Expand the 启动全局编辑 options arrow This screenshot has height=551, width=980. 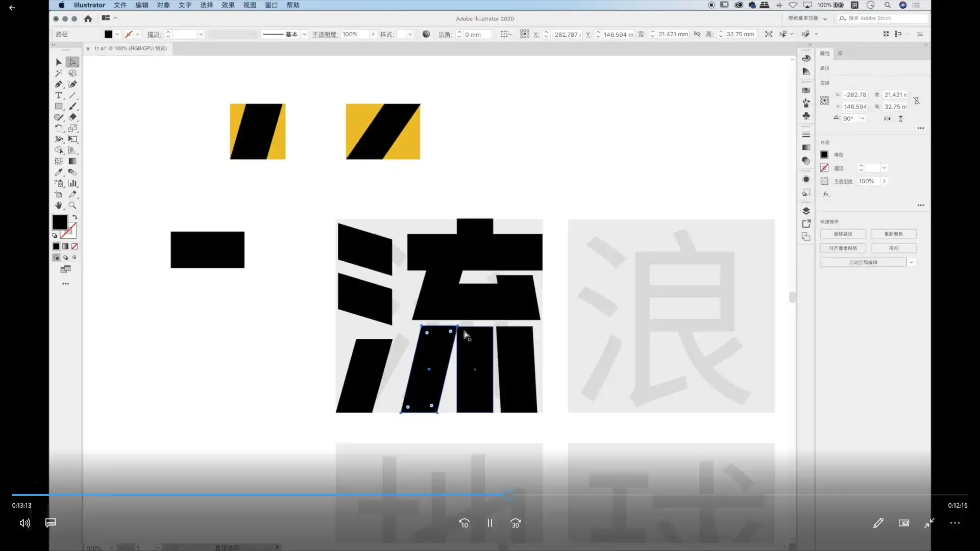912,262
